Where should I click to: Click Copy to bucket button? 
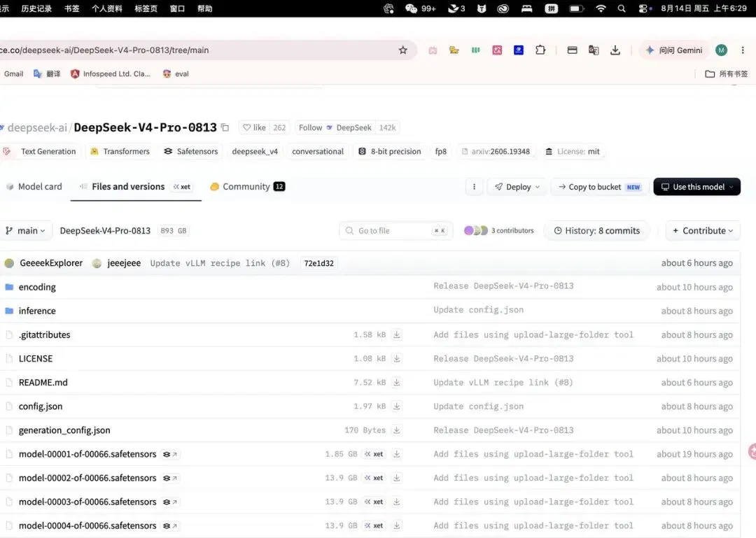pyautogui.click(x=599, y=187)
